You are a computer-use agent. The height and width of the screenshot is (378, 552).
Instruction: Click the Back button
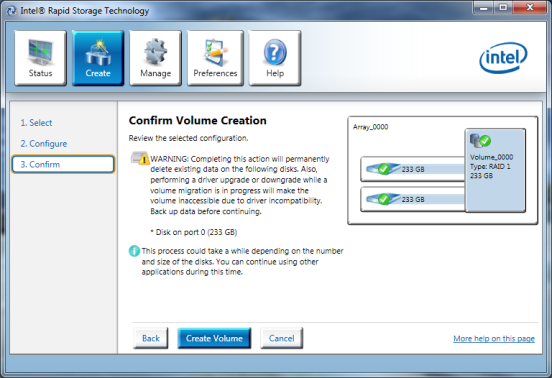(x=151, y=338)
